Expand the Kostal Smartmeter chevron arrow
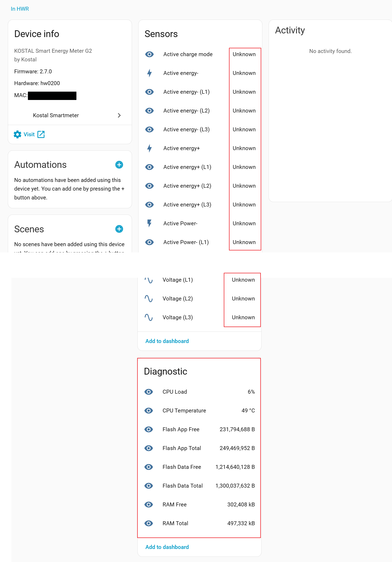 pyautogui.click(x=119, y=115)
